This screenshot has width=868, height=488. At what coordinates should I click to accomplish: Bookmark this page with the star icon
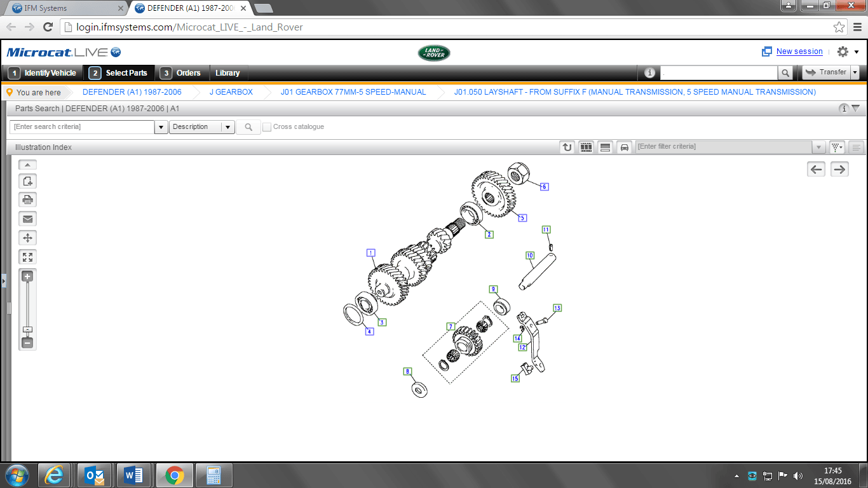coord(839,27)
